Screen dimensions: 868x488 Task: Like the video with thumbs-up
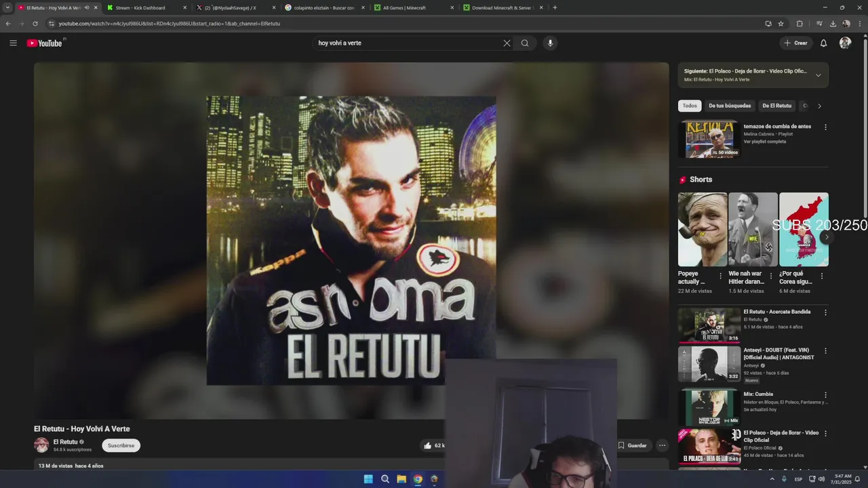[427, 445]
